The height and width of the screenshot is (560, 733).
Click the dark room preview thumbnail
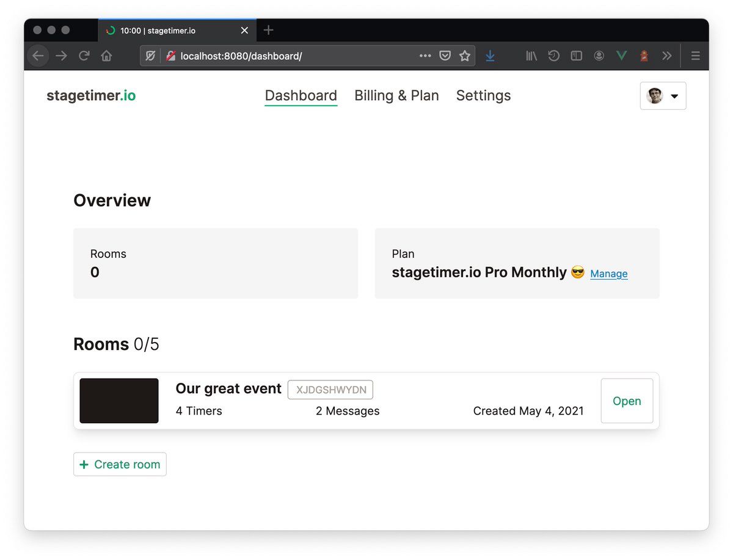point(119,401)
